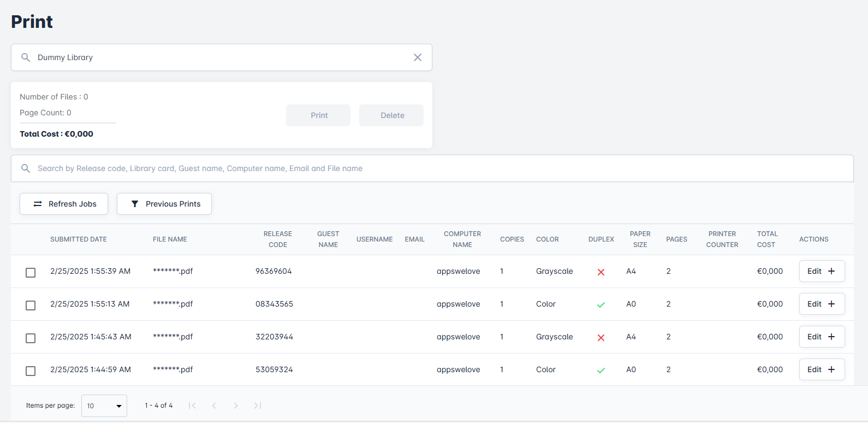
Task: Go to the next page arrow
Action: tap(236, 406)
